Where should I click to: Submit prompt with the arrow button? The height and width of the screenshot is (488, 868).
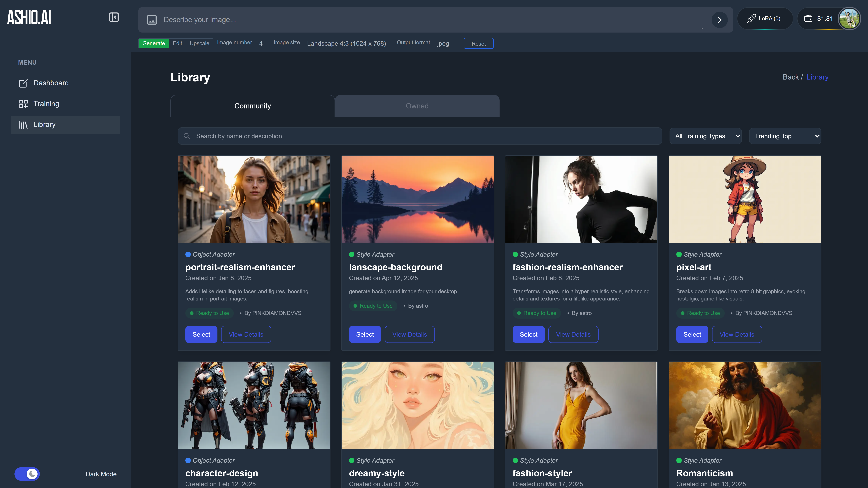[719, 20]
